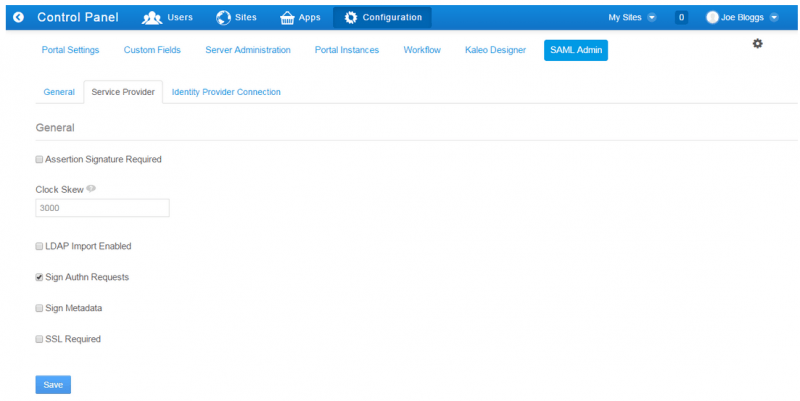The image size is (800, 401).
Task: Open the Joe Bloggs user dropdown
Action: tap(742, 17)
